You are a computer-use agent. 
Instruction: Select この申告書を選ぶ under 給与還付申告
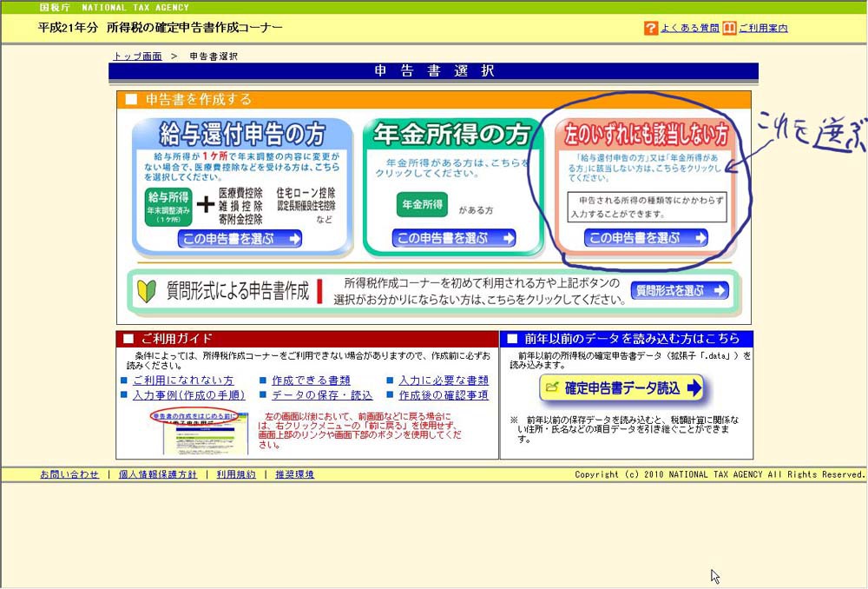click(240, 239)
